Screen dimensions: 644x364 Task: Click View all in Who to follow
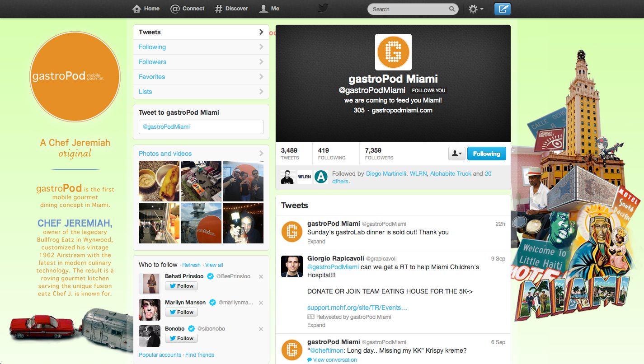[x=214, y=265]
